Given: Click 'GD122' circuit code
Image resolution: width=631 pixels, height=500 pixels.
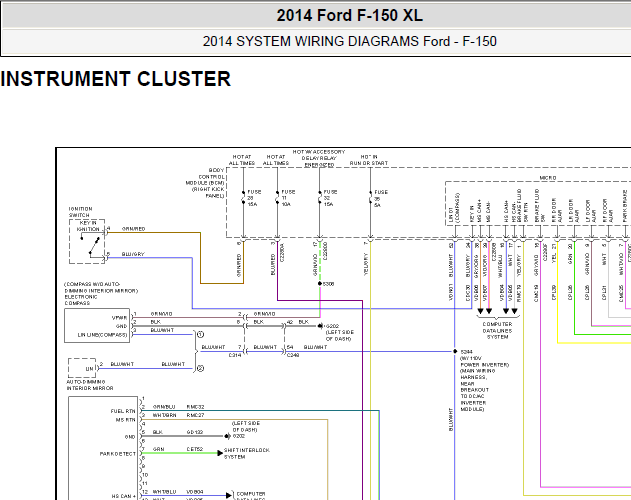Looking at the screenshot, I should pos(195,432).
